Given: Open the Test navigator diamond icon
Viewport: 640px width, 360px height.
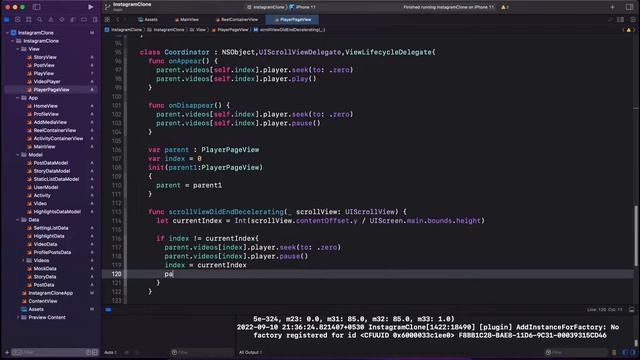Looking at the screenshot, I should click(62, 20).
